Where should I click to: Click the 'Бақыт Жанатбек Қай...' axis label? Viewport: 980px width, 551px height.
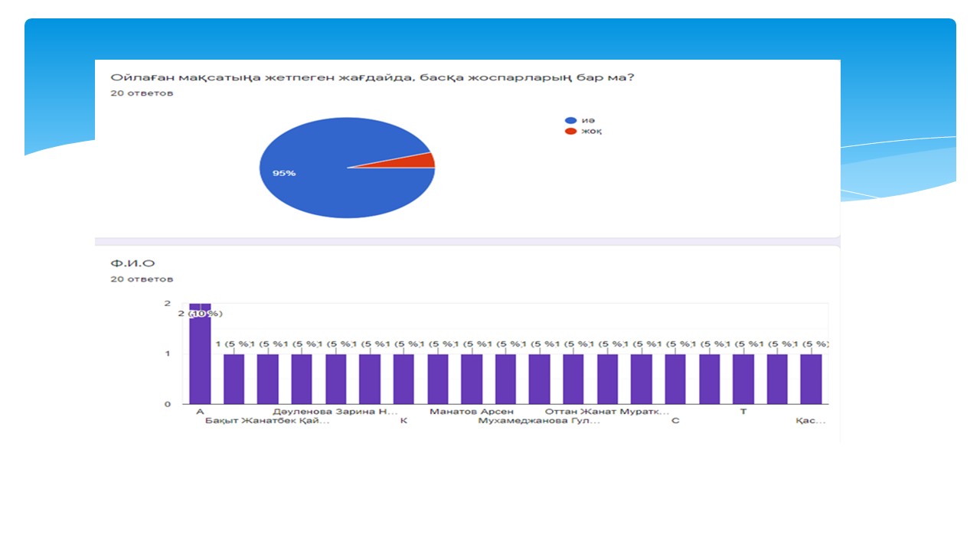coord(267,421)
